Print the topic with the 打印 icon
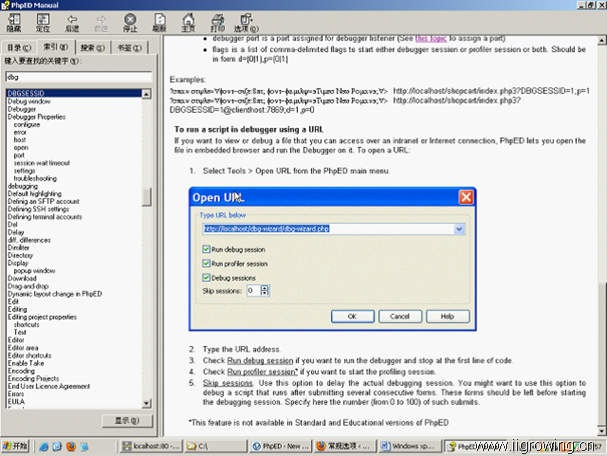The height and width of the screenshot is (456, 607). (x=217, y=22)
